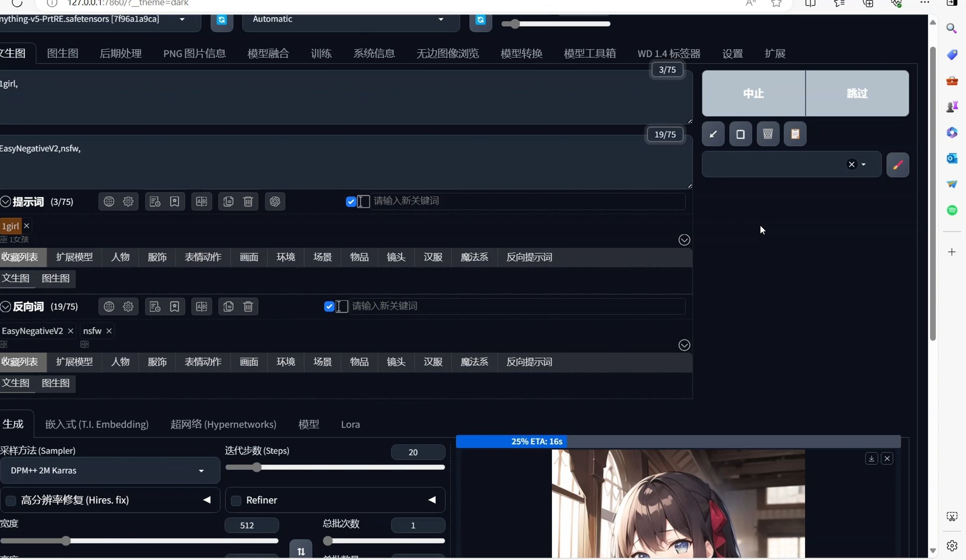Open the 设置 tab
Image resolution: width=966 pixels, height=560 pixels.
pos(733,53)
